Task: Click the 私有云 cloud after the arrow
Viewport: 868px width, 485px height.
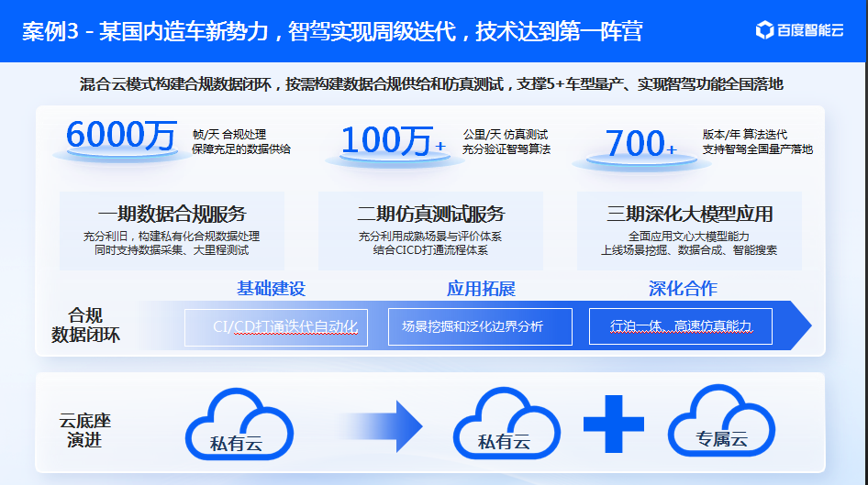Action: 506,423
